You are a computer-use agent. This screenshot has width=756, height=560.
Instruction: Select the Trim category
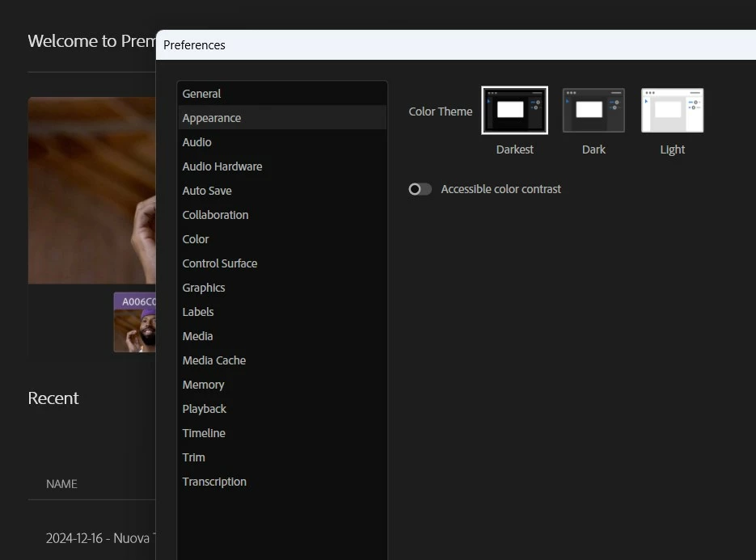tap(282, 457)
